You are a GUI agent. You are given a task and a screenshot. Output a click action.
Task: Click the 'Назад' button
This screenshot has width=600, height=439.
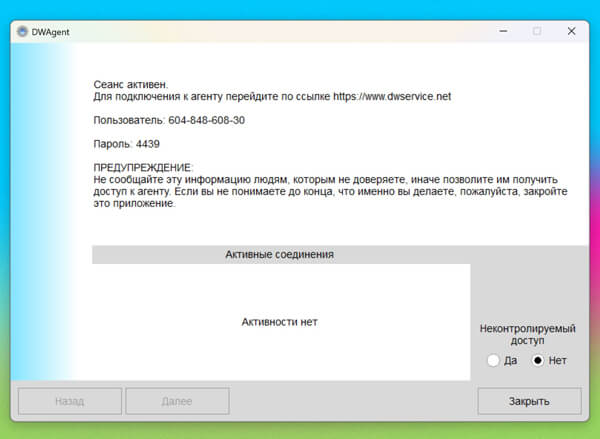(x=70, y=401)
